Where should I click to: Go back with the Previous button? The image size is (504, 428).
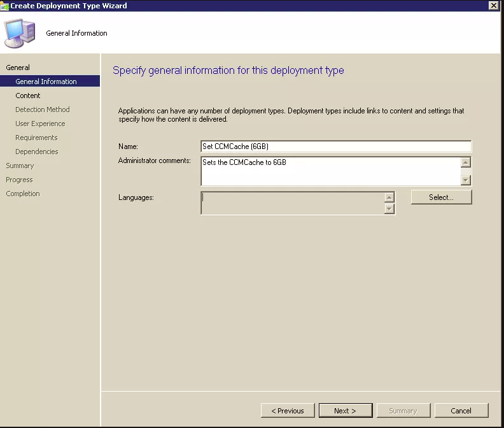click(x=288, y=411)
